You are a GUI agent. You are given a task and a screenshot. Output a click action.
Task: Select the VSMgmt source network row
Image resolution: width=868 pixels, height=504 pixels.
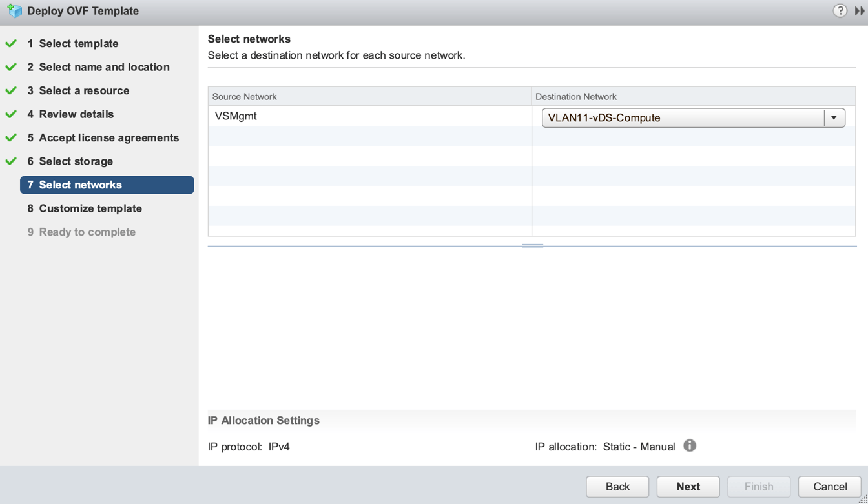coord(369,117)
